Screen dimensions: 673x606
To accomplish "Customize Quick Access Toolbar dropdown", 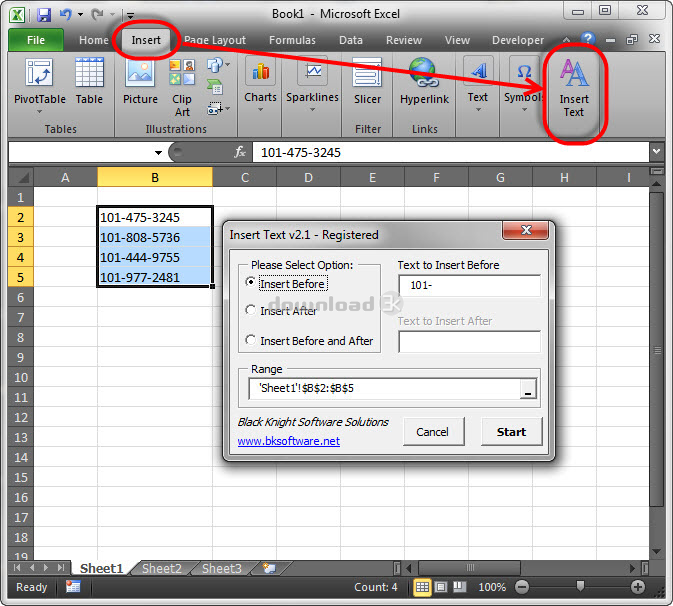I will click(x=130, y=15).
